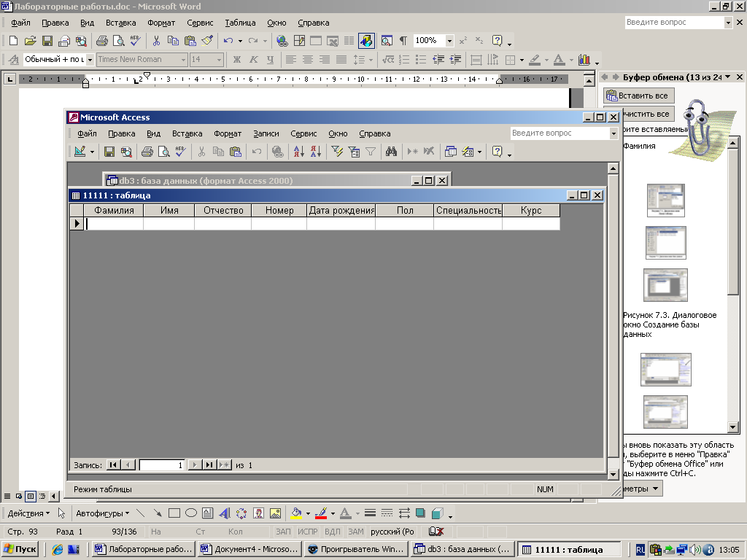This screenshot has height=560, width=747.
Task: Sort descending in the Access toolbar
Action: 315,152
